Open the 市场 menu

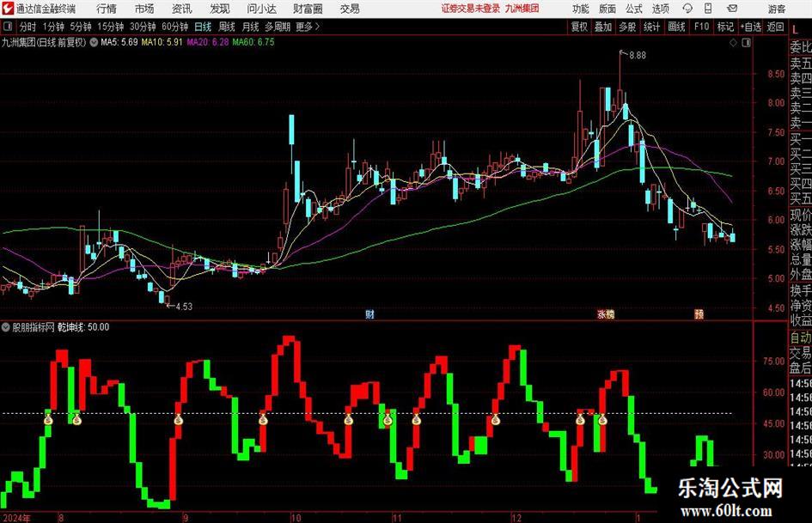[x=144, y=9]
